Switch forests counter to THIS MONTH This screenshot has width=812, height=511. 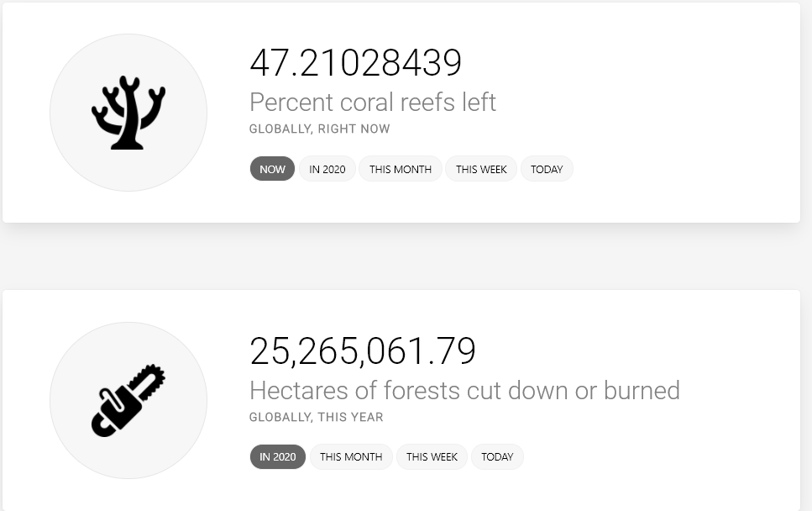coord(351,456)
